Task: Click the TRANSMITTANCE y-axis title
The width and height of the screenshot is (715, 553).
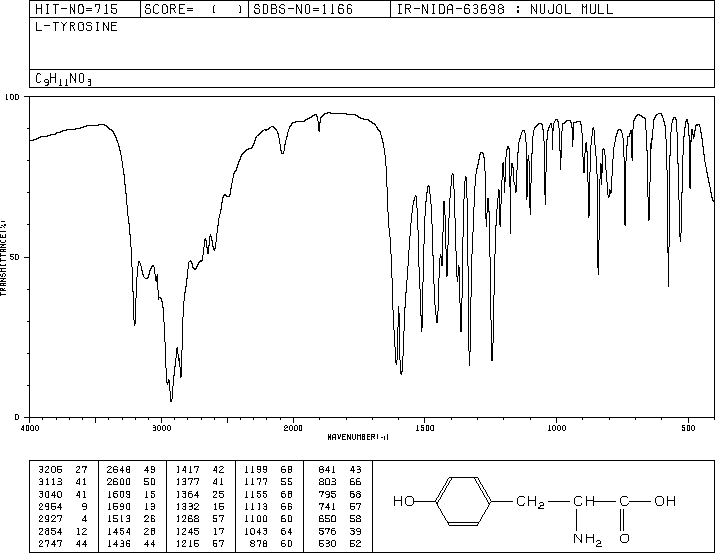Action: tap(3, 258)
